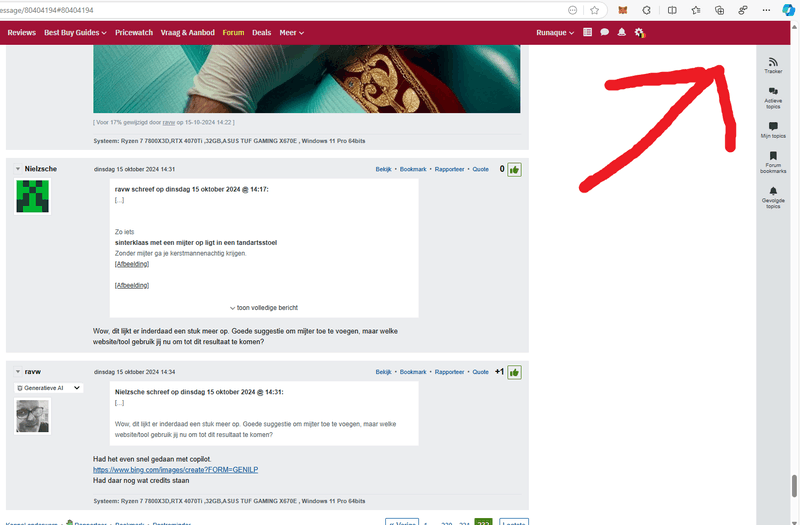This screenshot has height=525, width=800.
Task: Click the page vertical scrollbar thumb
Action: tap(794, 485)
